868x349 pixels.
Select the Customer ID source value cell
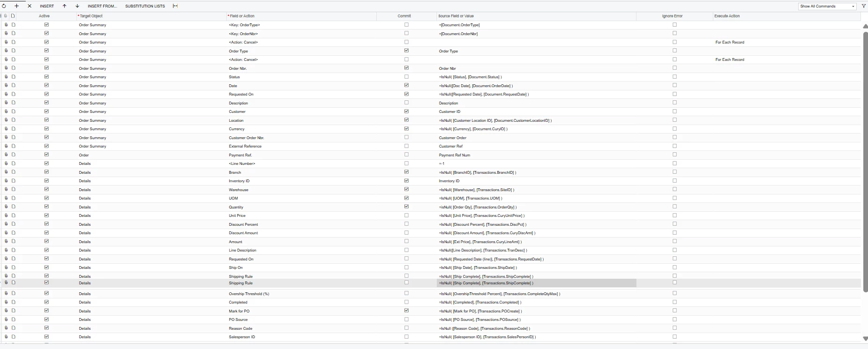[x=536, y=111]
